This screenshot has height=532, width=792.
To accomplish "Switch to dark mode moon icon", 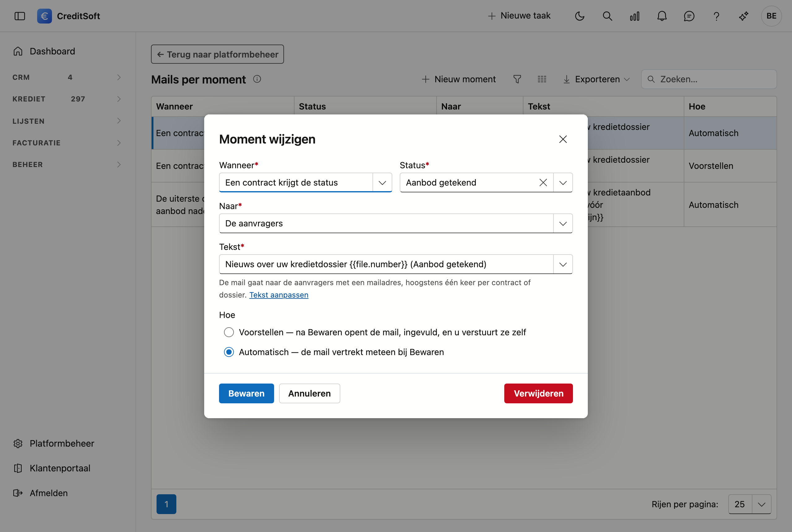I will (x=579, y=16).
